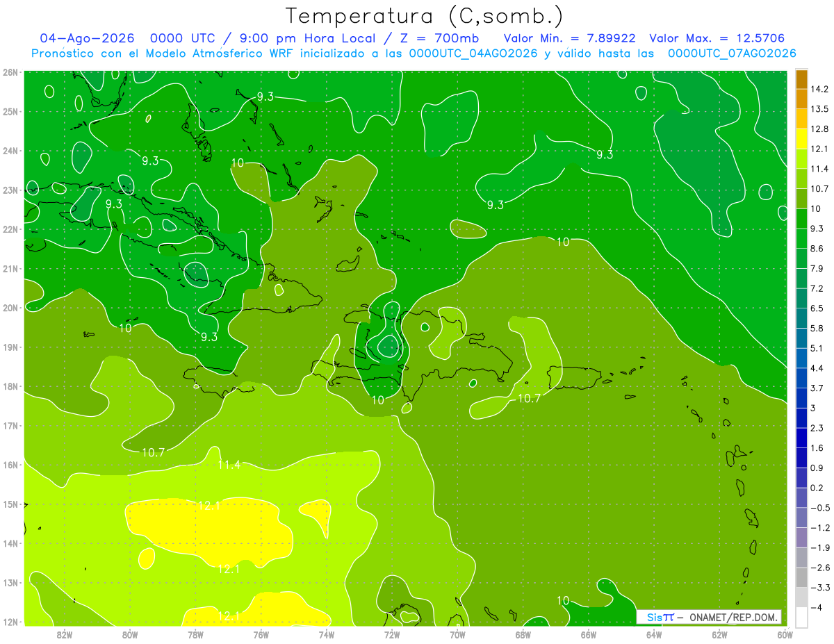
Task: Click the colorbar swatch between 12.8 and 13.5
Action: point(801,119)
